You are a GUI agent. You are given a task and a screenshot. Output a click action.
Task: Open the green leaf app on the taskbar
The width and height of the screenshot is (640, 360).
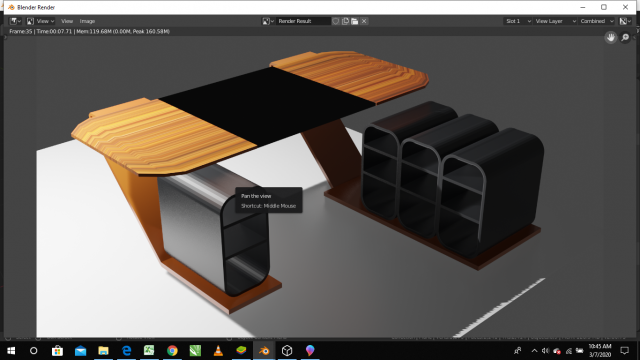[195, 351]
